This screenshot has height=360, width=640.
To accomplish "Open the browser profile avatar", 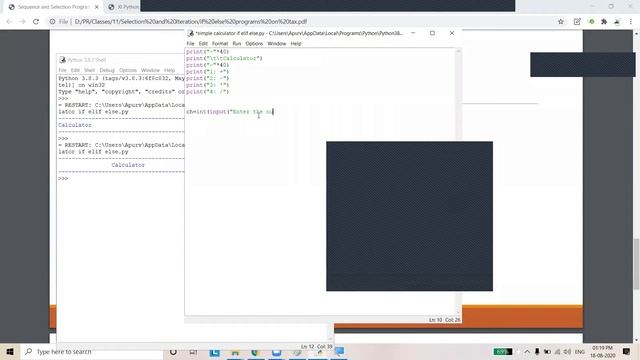I will click(x=617, y=22).
